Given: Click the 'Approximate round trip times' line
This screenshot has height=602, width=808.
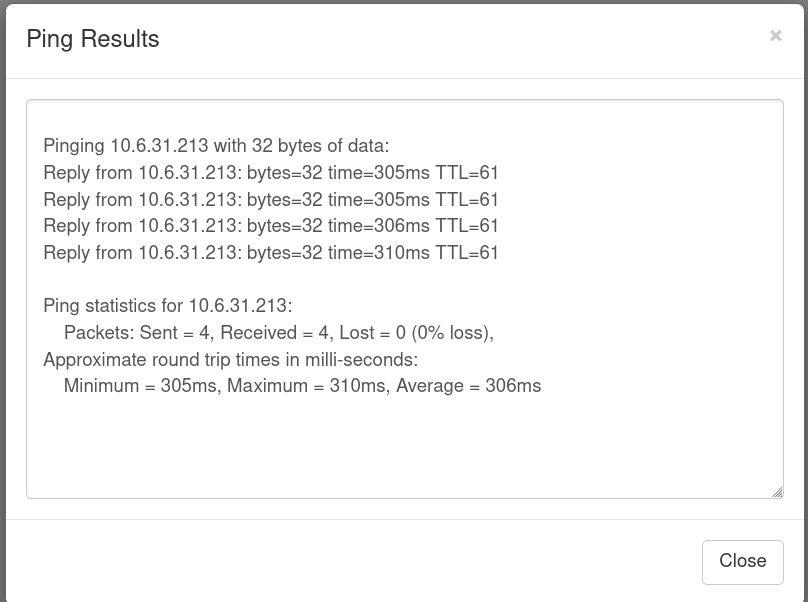Looking at the screenshot, I should (230, 359).
